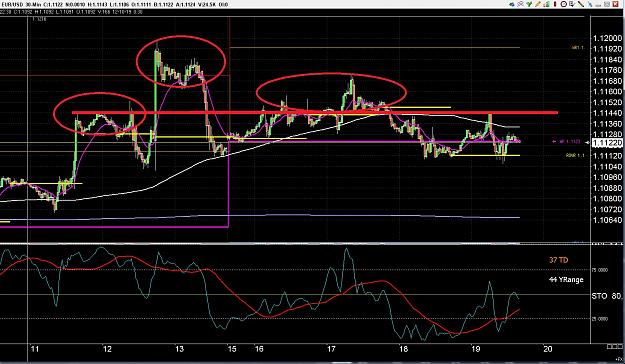
Task: Click the pink chain-link toolbar icon
Action: [x=520, y=4]
